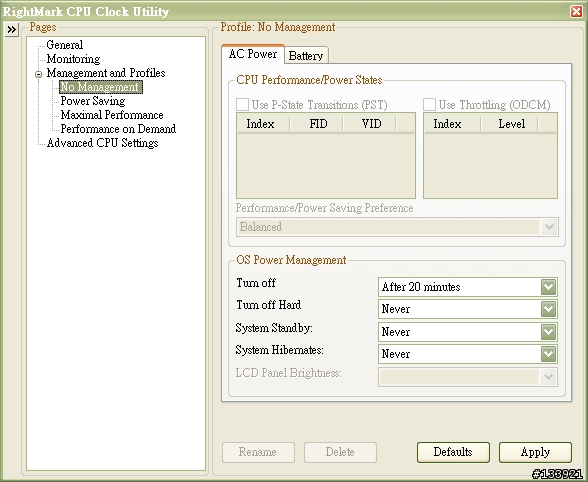
Task: Collapse the Management and Profiles tree node
Action: tap(38, 74)
